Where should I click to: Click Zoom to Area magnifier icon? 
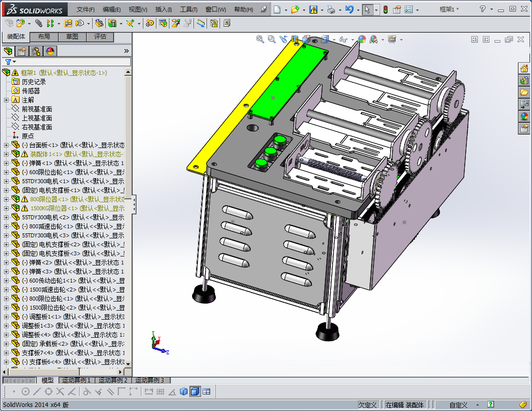(x=271, y=40)
